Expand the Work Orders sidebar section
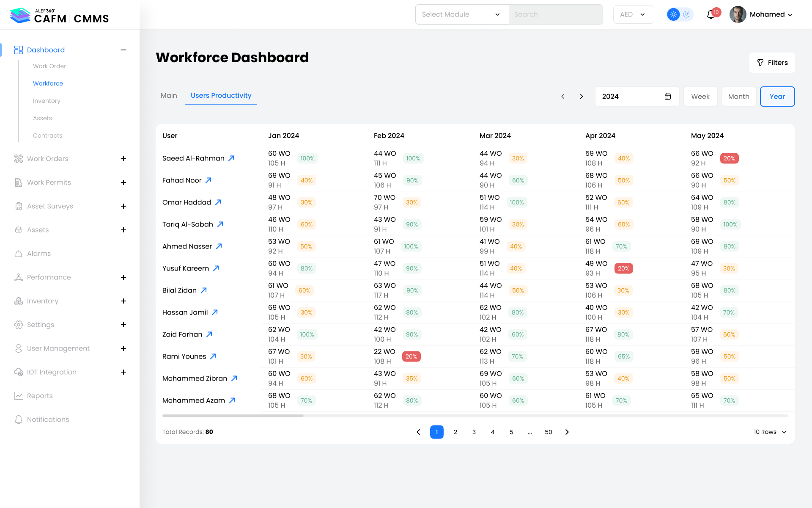812x508 pixels. pyautogui.click(x=123, y=159)
